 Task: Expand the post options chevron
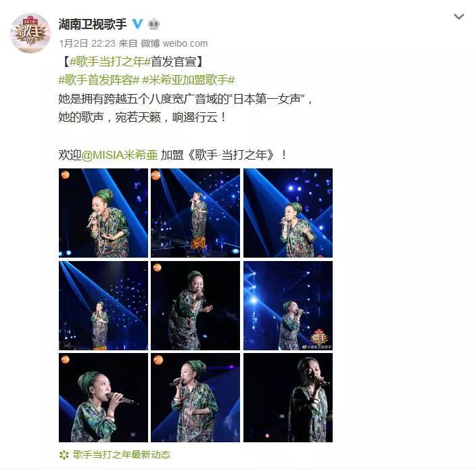tap(458, 16)
